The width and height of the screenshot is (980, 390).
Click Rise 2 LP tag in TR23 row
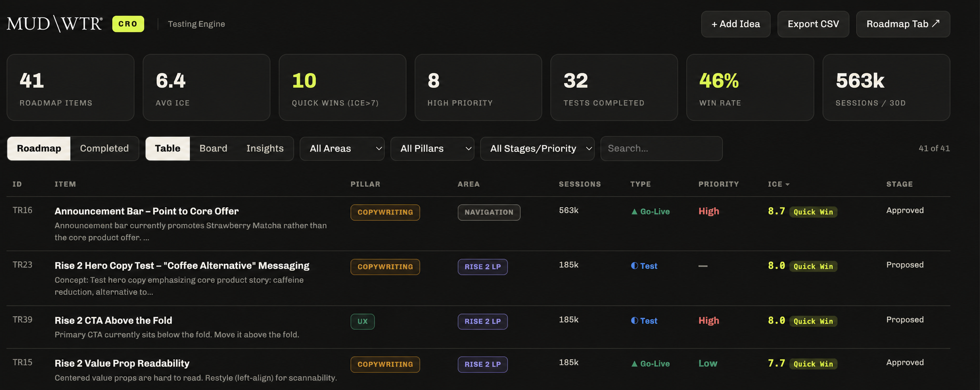coord(482,267)
